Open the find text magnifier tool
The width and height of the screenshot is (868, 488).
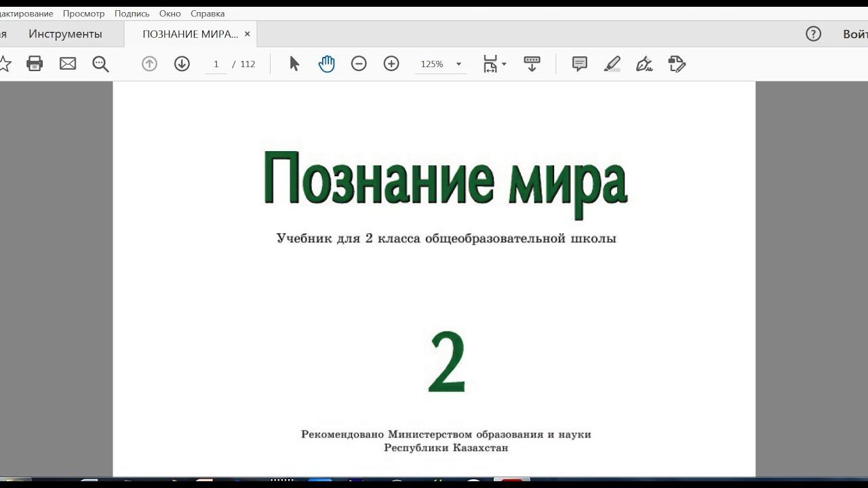click(x=100, y=64)
